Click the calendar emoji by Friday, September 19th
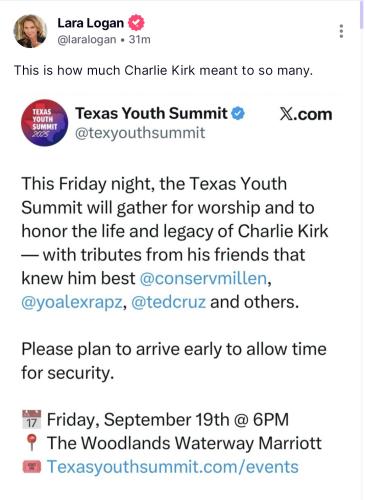The image size is (365, 500). [x=32, y=420]
